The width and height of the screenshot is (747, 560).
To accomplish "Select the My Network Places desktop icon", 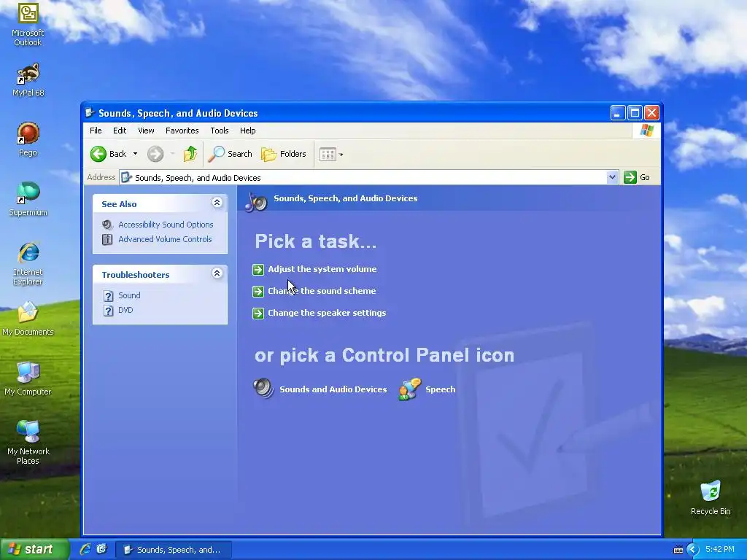I will click(28, 443).
